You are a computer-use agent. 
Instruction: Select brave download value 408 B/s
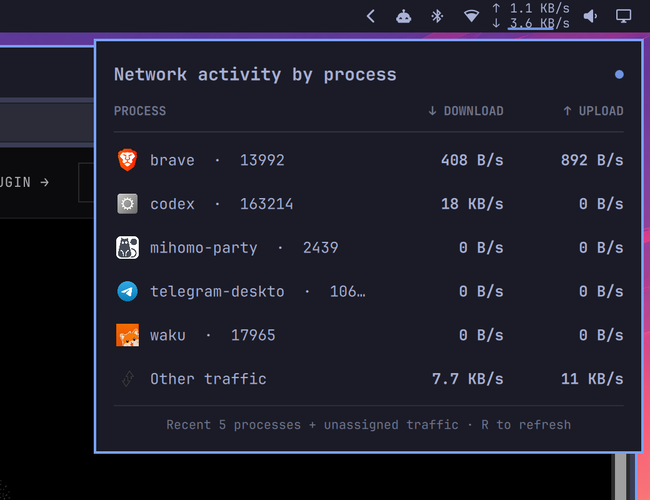[x=472, y=160]
